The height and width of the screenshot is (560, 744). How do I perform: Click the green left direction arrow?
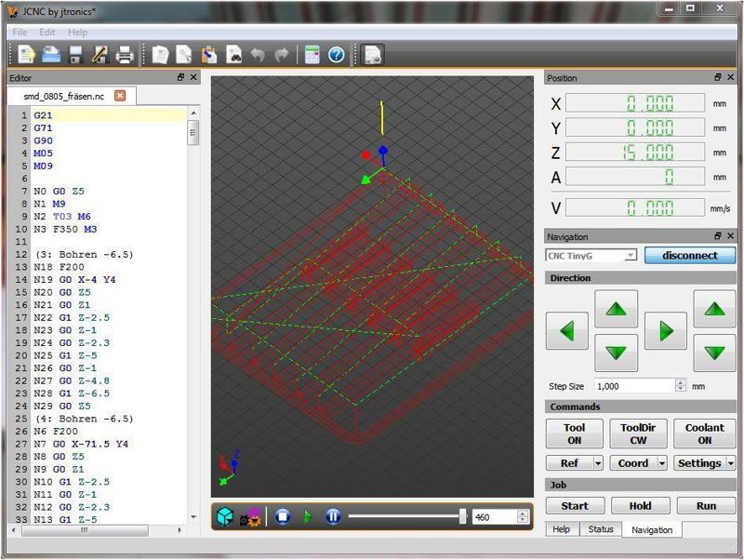click(566, 330)
